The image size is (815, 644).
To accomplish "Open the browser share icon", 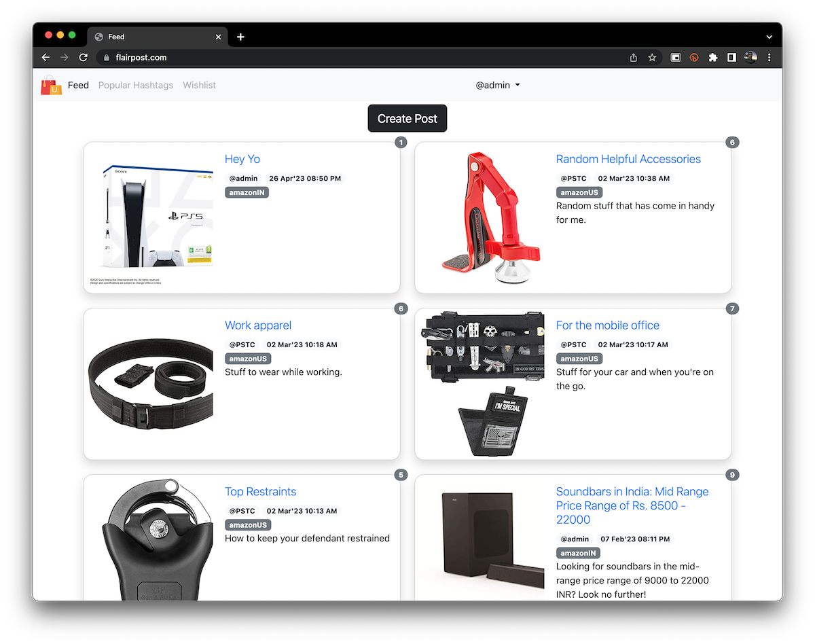I will click(634, 58).
